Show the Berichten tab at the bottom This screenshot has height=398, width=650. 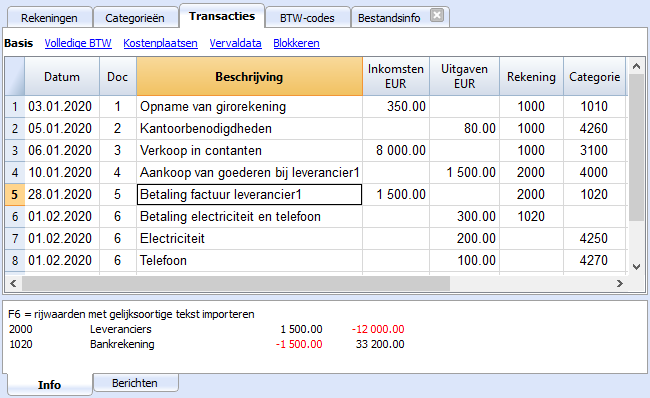point(136,383)
